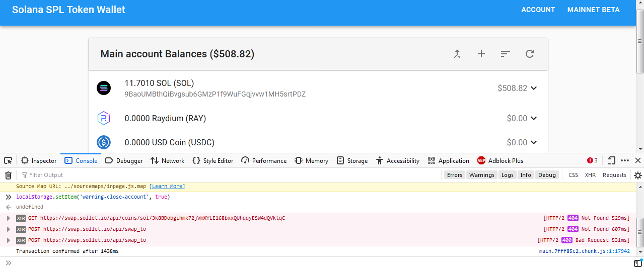Toggle the Requests filter in console
This screenshot has height=273, width=644.
tap(614, 175)
